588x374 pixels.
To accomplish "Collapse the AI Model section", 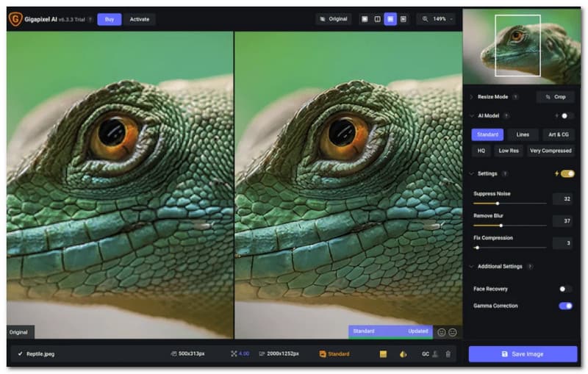I will [471, 116].
